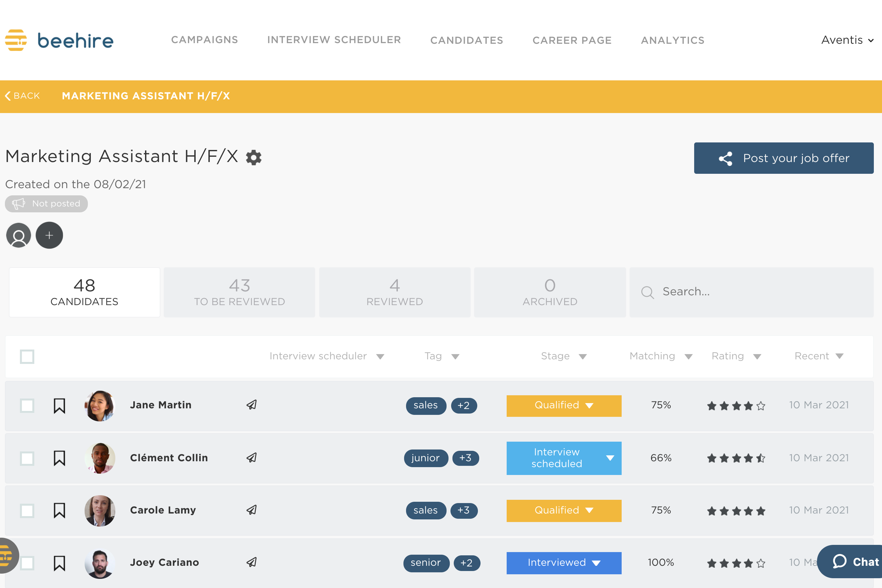Toggle the select-all candidates checkbox
Viewport: 882px width, 588px height.
pos(27,356)
